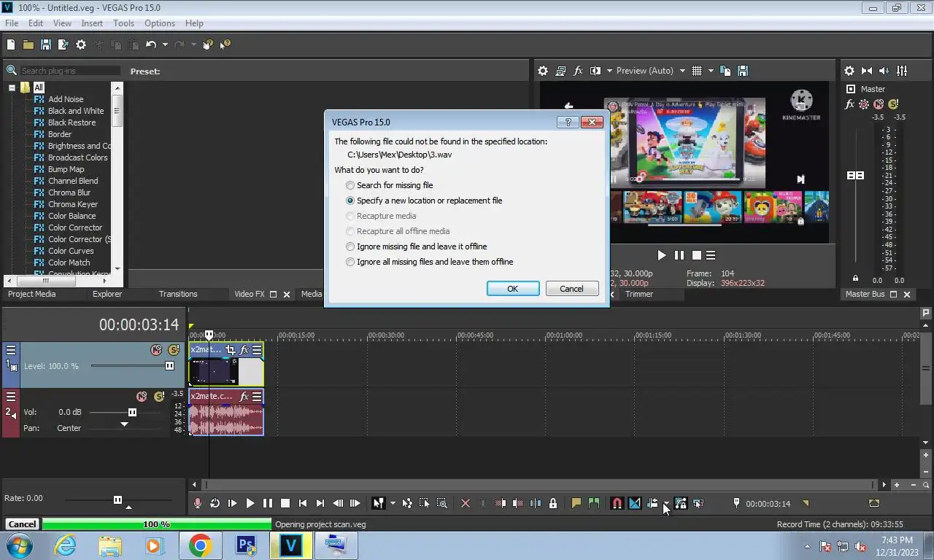Open Event Pan/Crop on video clip
This screenshot has width=934, height=560.
click(x=231, y=350)
